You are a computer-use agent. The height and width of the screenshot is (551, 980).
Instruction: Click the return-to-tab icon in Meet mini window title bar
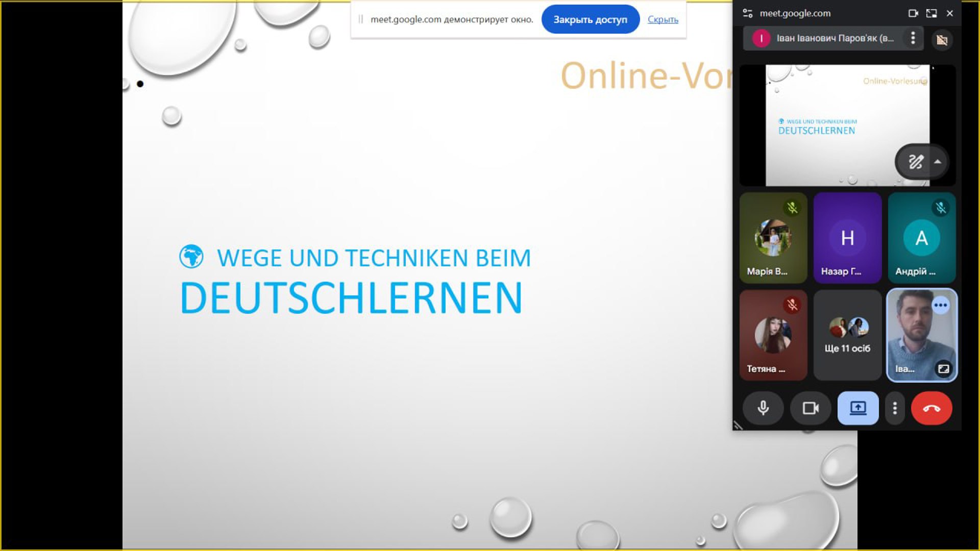point(913,13)
